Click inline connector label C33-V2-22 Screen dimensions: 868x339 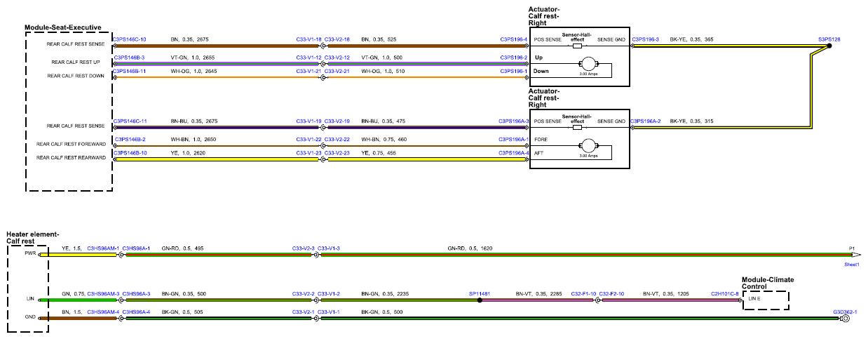[x=337, y=140]
